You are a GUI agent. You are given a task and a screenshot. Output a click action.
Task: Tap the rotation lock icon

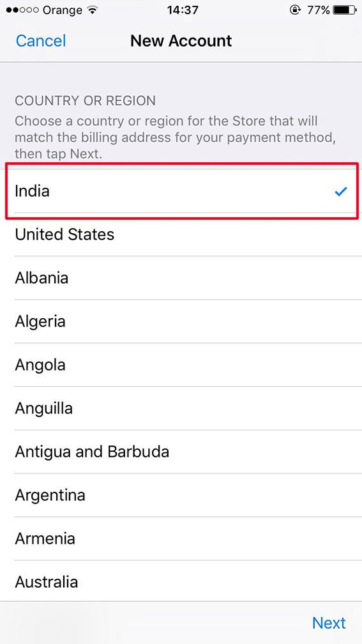(x=295, y=10)
